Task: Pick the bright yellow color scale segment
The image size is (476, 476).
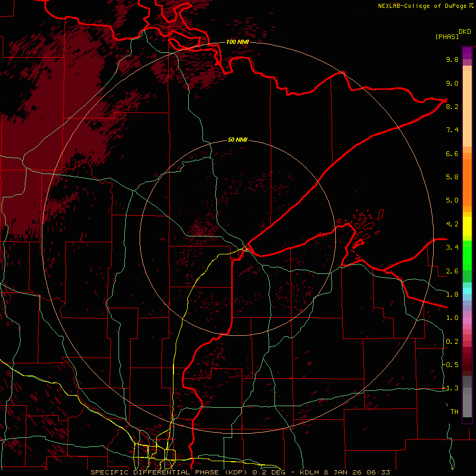Action: click(467, 226)
